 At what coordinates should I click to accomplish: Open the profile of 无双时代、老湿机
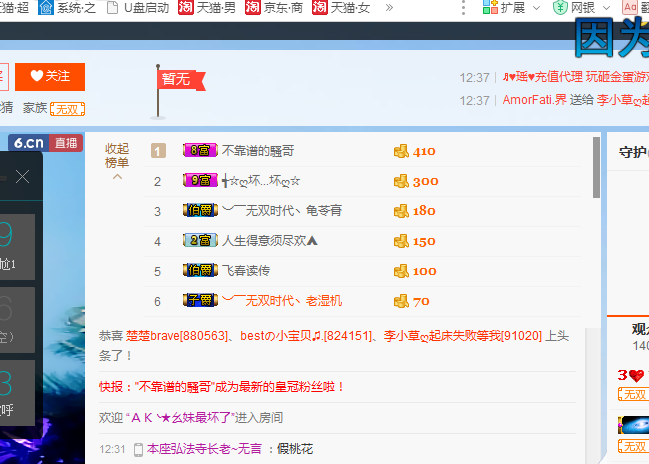click(282, 301)
